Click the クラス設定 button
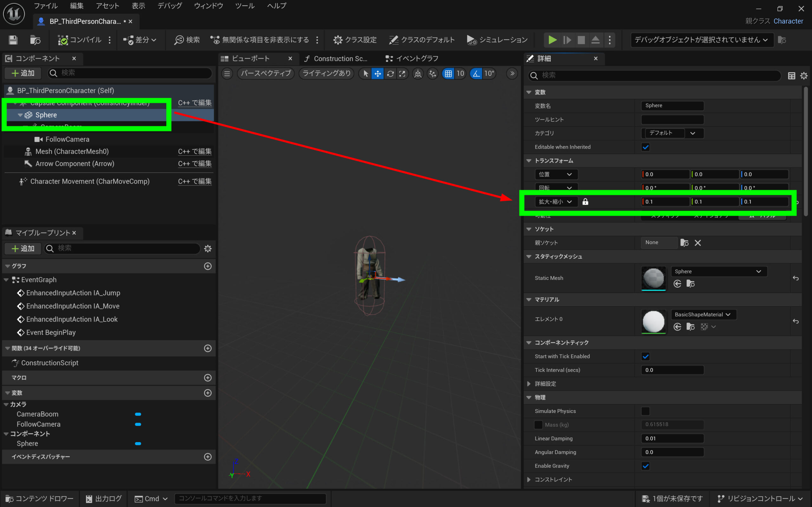The width and height of the screenshot is (812, 507). click(355, 40)
